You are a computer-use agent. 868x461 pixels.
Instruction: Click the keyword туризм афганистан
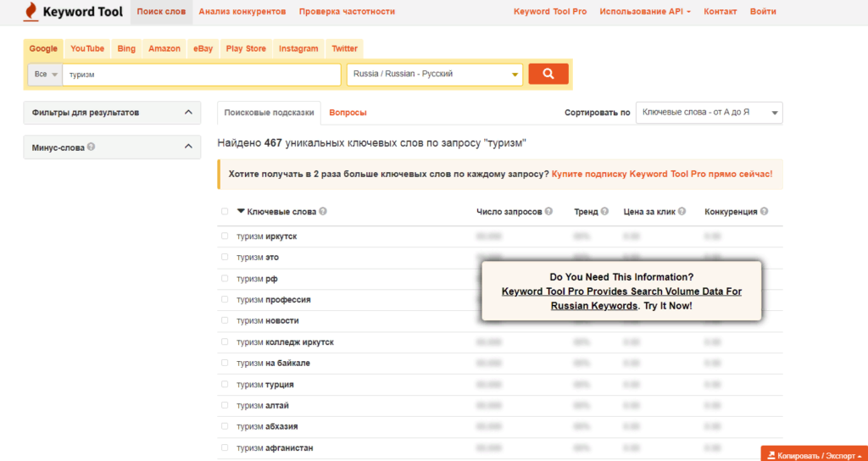(275, 447)
